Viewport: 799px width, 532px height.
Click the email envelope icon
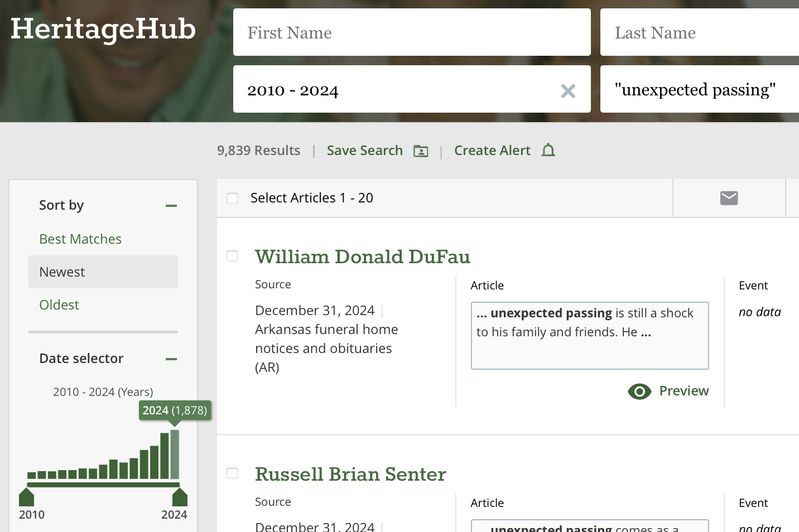pyautogui.click(x=729, y=198)
